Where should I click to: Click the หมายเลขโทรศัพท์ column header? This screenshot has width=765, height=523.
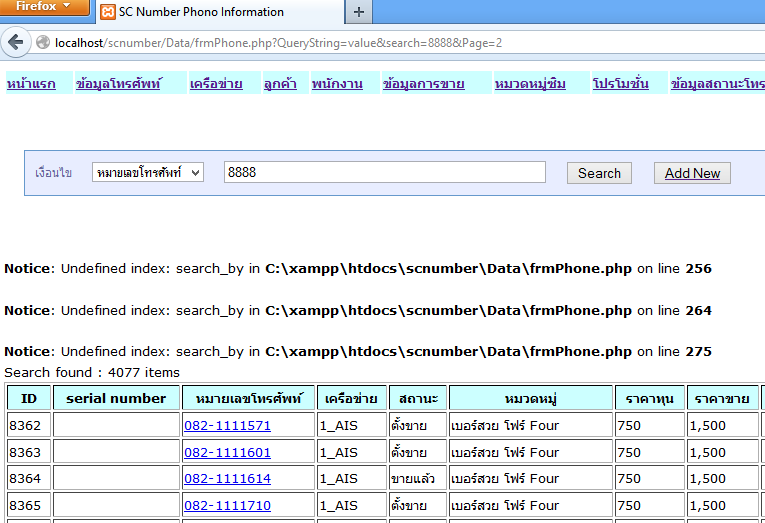click(x=249, y=399)
